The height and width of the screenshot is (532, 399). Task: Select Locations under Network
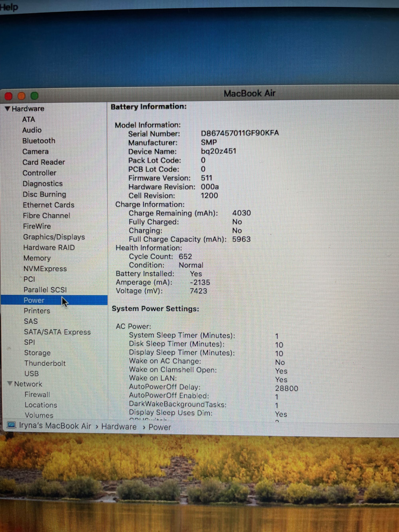click(41, 405)
